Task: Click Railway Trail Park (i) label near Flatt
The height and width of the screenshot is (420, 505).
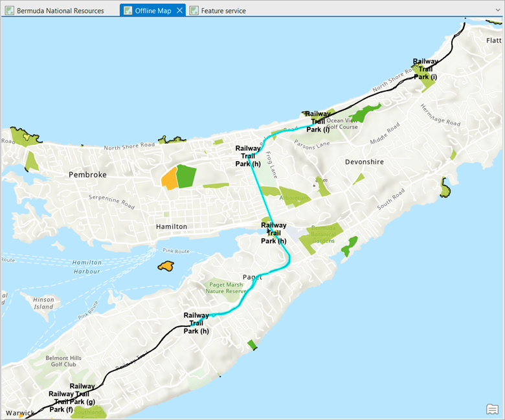Action: 425,69
